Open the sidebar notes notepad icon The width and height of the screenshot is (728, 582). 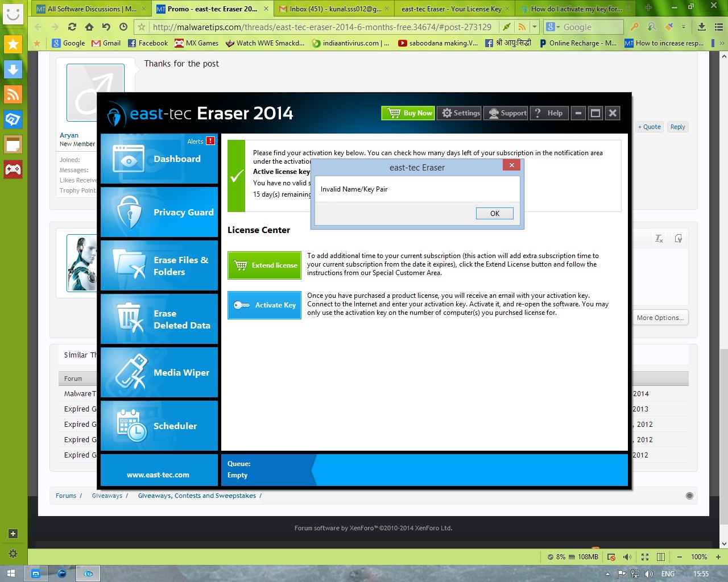(x=13, y=144)
